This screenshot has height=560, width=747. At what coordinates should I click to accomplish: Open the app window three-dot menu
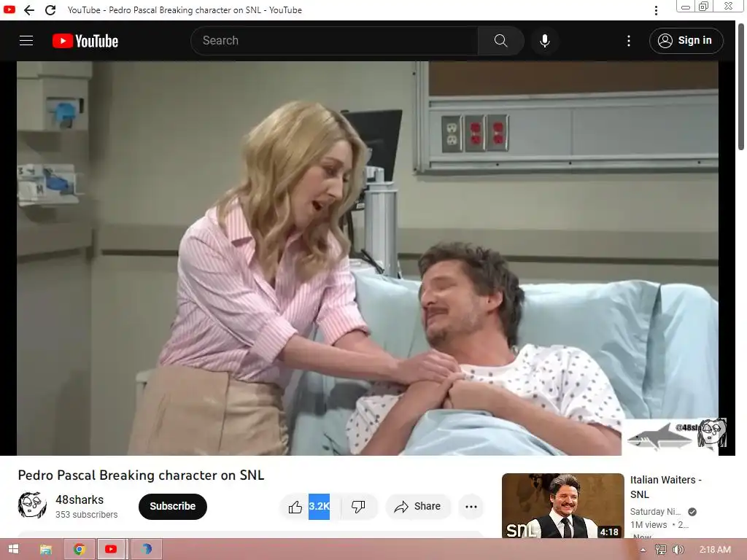(656, 10)
